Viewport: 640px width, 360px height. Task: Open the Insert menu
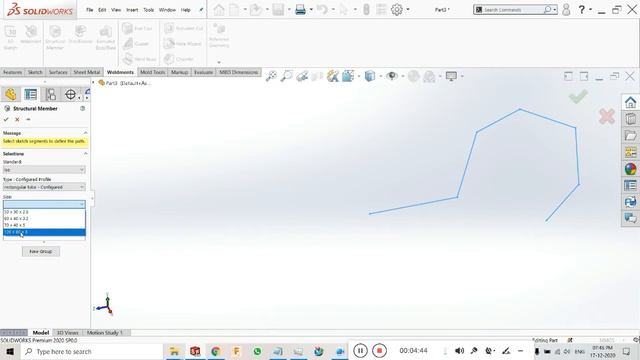[x=132, y=10]
